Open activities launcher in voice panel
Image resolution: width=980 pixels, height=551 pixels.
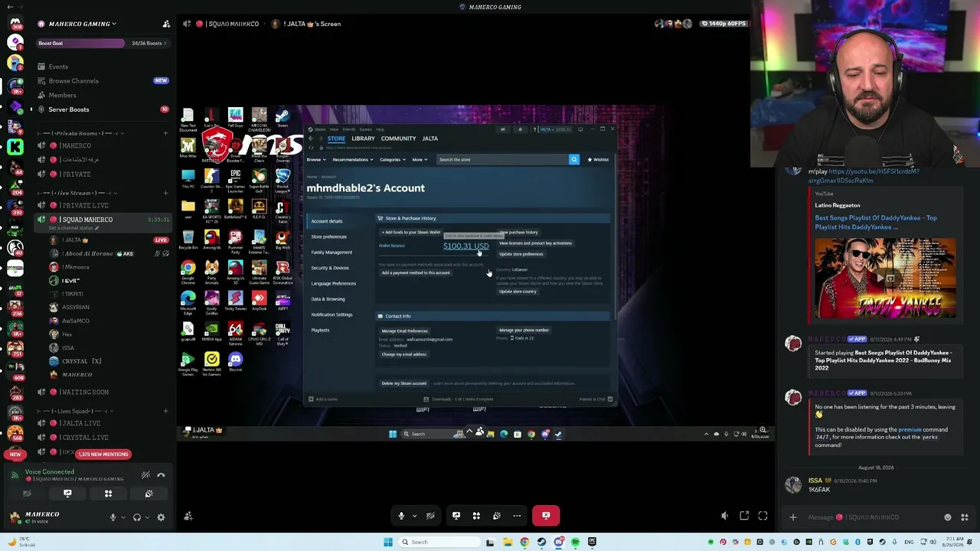point(108,494)
